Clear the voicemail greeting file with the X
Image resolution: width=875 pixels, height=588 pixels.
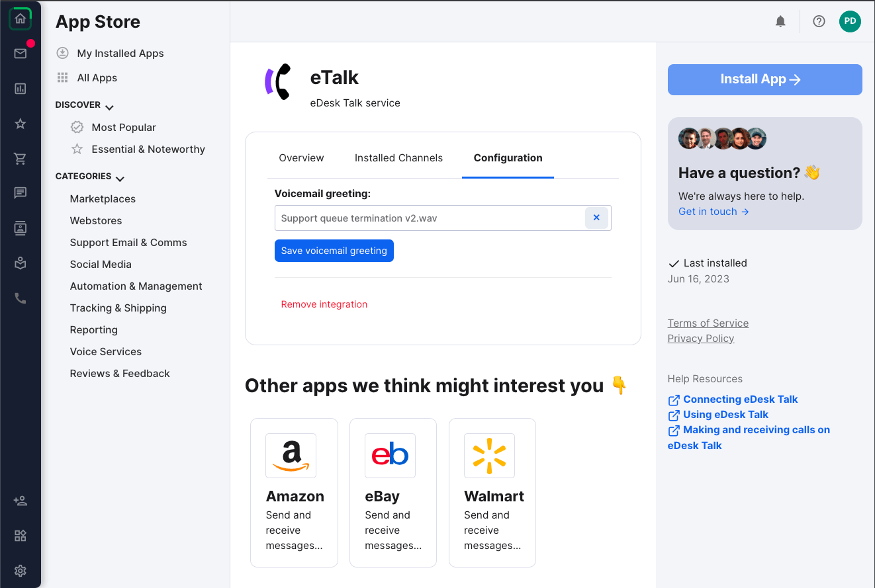(596, 217)
